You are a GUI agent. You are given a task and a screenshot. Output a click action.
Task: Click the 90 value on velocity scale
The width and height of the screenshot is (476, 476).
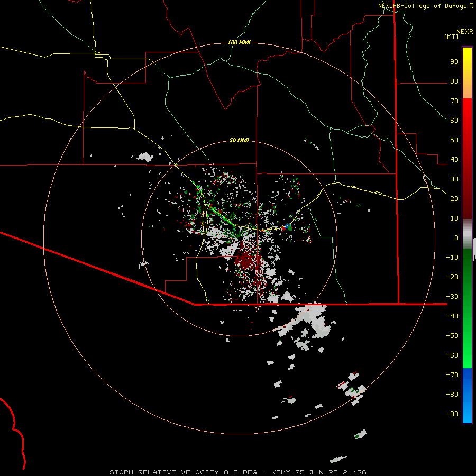tap(454, 62)
